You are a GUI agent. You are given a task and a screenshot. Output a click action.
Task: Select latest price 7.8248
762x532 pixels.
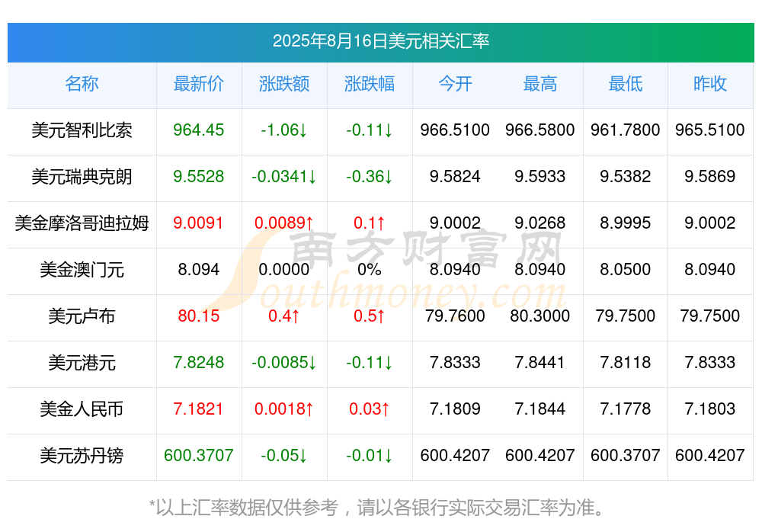199,362
